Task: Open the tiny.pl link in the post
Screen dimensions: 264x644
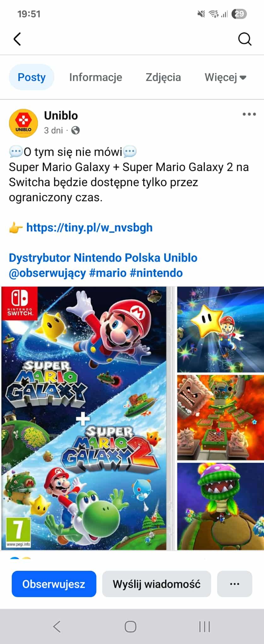Action: 89,227
